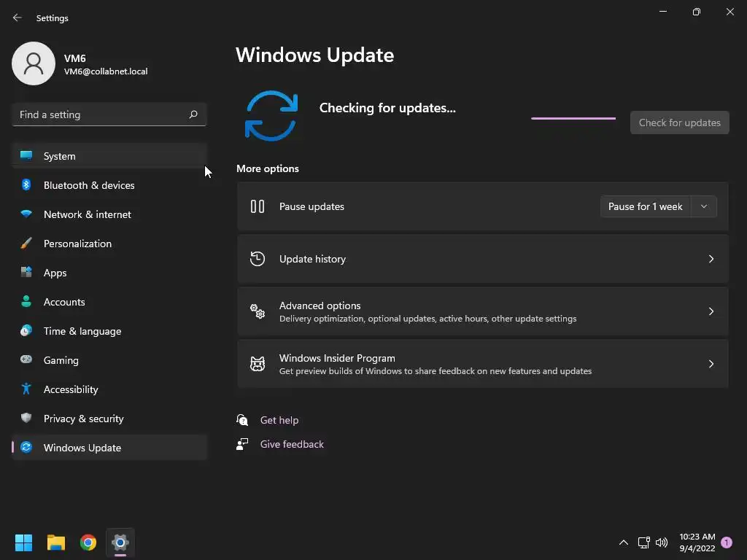The width and height of the screenshot is (747, 560).
Task: Expand the pause duration dropdown arrow
Action: click(x=704, y=206)
